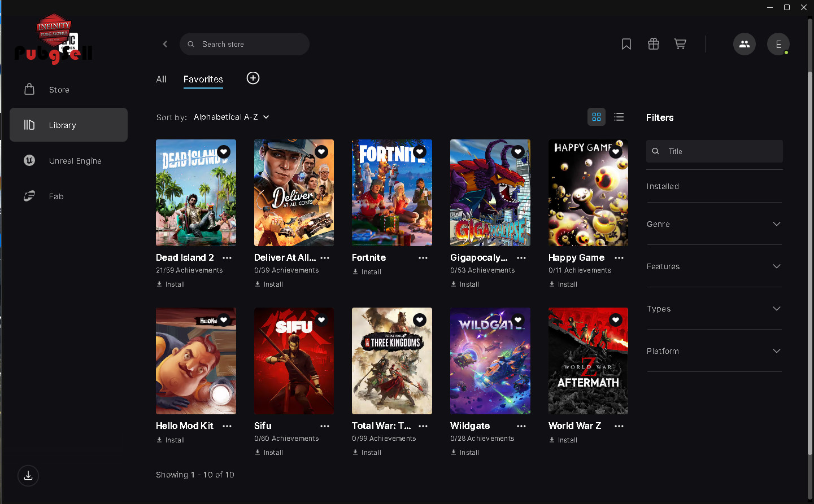Click the Title filter input field
This screenshot has height=504, width=814.
tap(720, 151)
